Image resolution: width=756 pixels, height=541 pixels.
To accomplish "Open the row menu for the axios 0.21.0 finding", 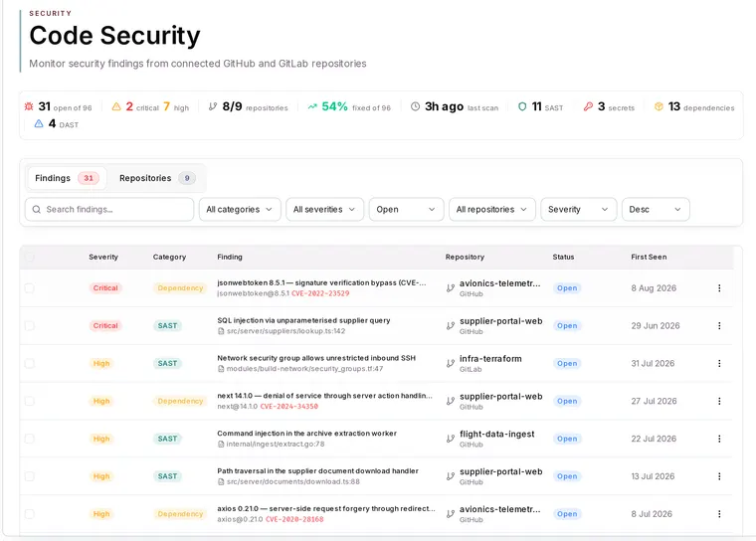I will pos(719,513).
